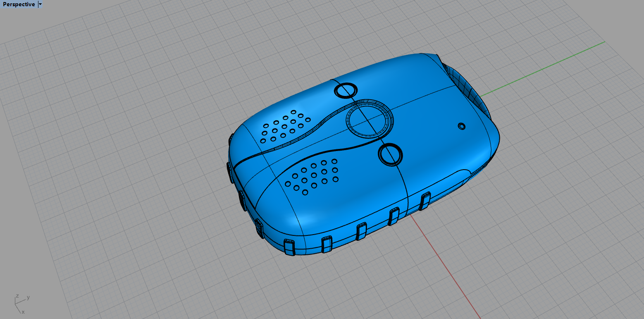Select the small ring above the large central ring
644x319 pixels.
[x=346, y=90]
